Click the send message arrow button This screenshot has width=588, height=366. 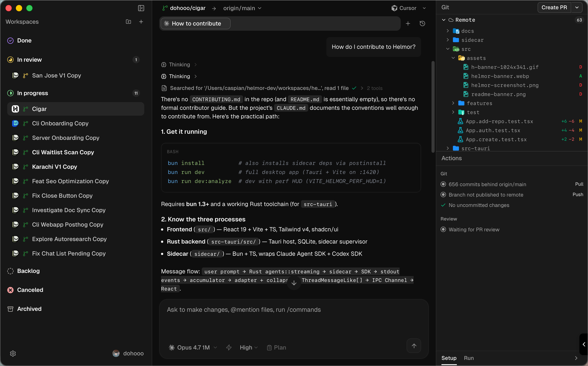click(x=414, y=346)
